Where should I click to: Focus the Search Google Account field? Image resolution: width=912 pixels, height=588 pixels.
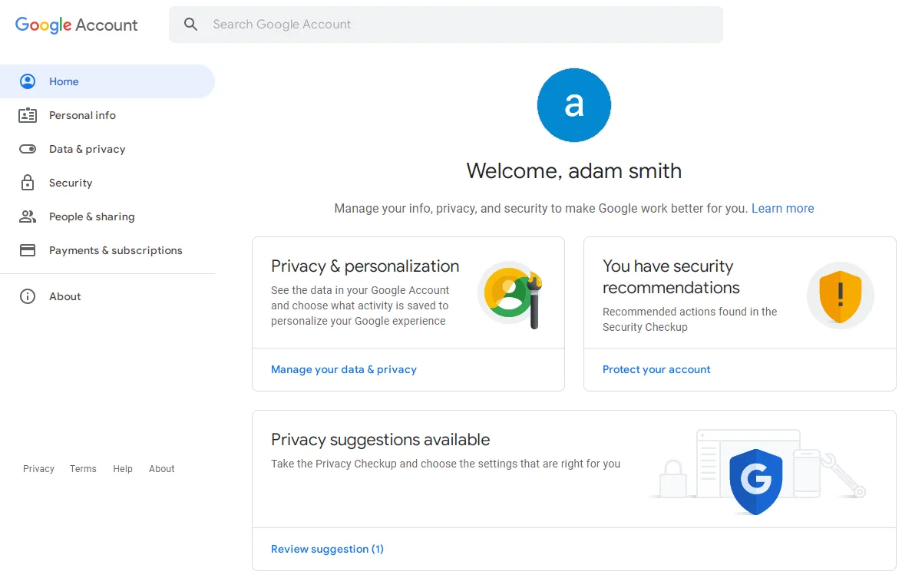point(446,25)
